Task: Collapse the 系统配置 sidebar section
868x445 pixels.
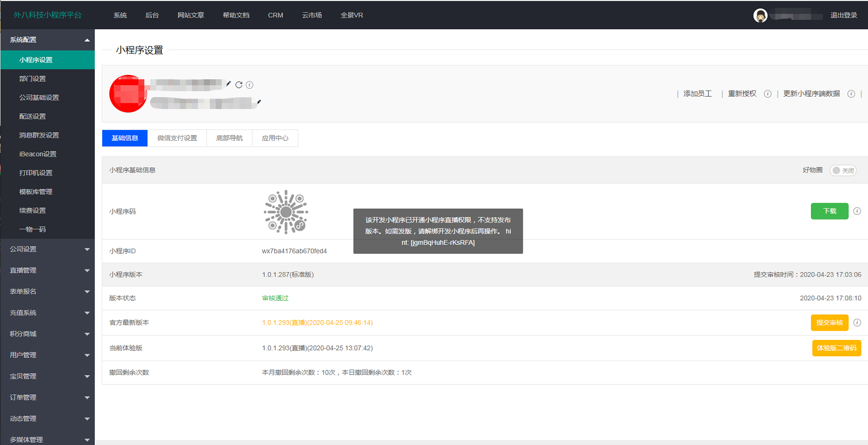Action: click(47, 40)
